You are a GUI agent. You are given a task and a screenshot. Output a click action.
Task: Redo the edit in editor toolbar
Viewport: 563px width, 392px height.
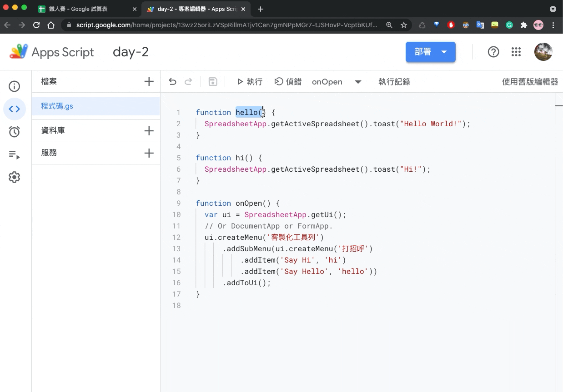tap(188, 82)
